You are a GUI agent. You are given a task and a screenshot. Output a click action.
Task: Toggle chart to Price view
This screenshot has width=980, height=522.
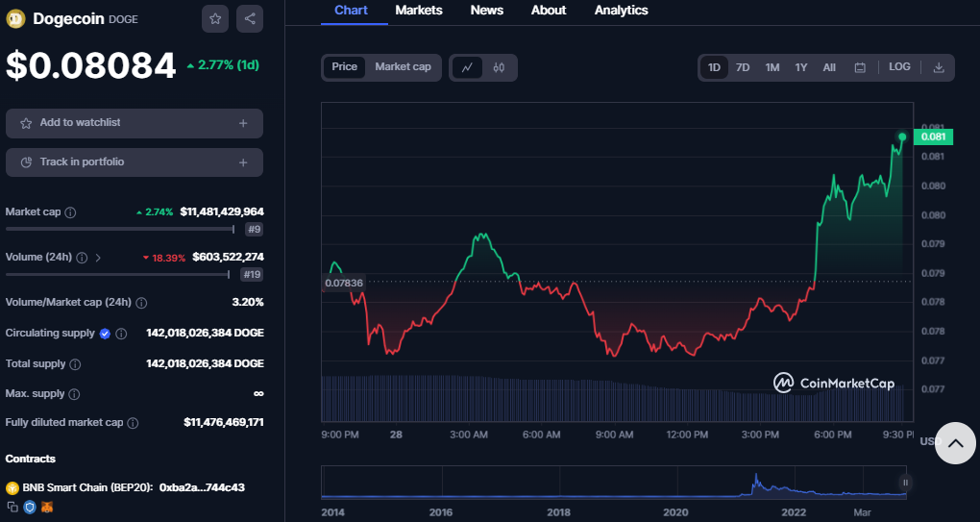pyautogui.click(x=344, y=67)
